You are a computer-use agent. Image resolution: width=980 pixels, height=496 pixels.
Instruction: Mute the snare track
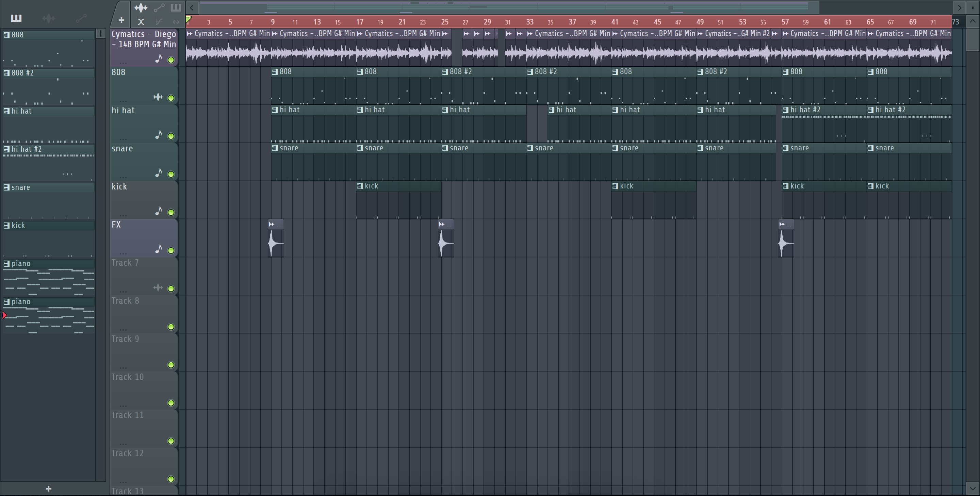171,174
